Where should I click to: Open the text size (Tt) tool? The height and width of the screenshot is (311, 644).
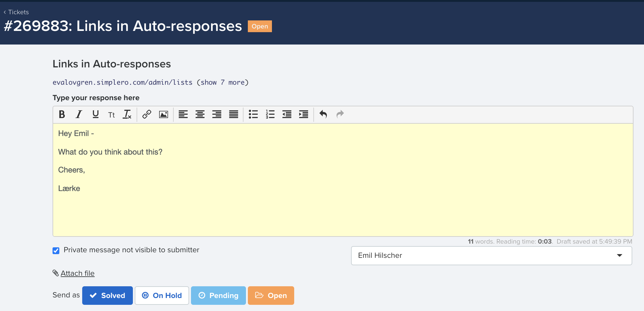coord(112,115)
